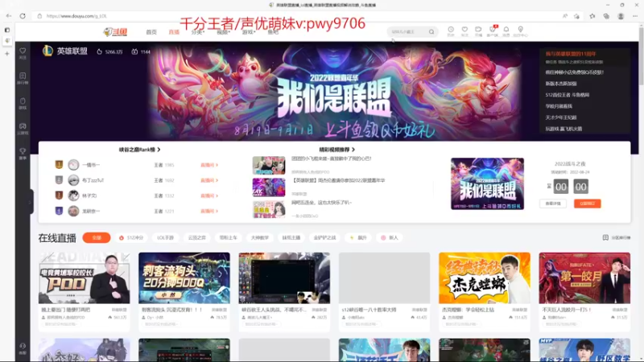Open the follow heart icon in header
Viewport: 644px width, 362px height.
tap(464, 30)
